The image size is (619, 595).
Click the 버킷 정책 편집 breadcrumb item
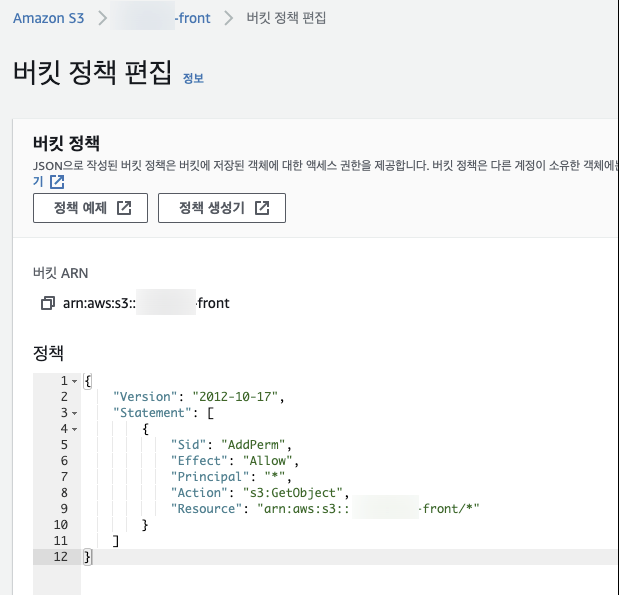click(286, 18)
